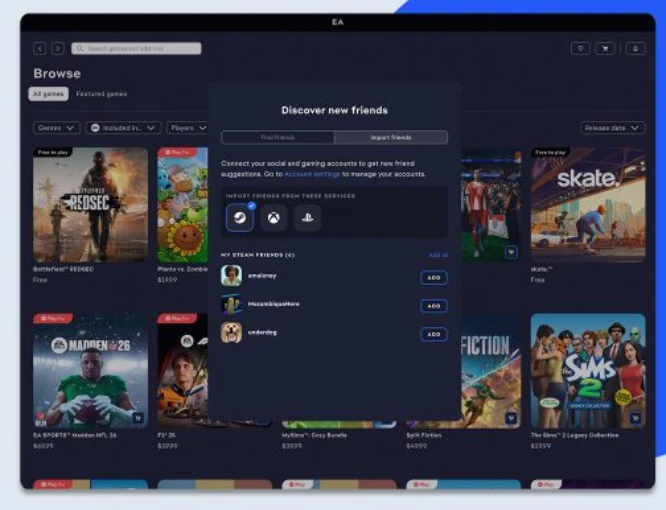Click the EA SPORTS Madden NFL 26 title
Viewport: 666px width, 510px height.
click(75, 435)
